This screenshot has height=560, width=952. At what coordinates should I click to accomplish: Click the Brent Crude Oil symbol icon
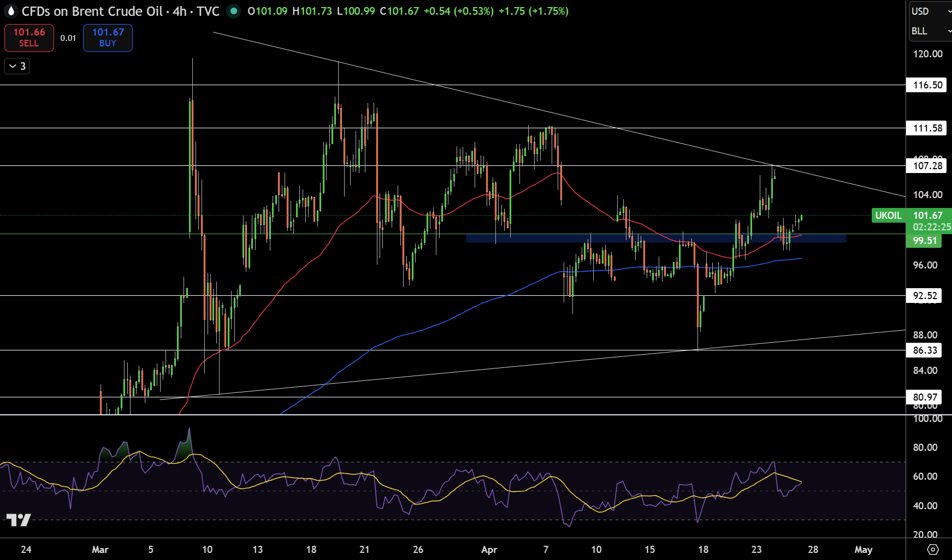tap(10, 11)
